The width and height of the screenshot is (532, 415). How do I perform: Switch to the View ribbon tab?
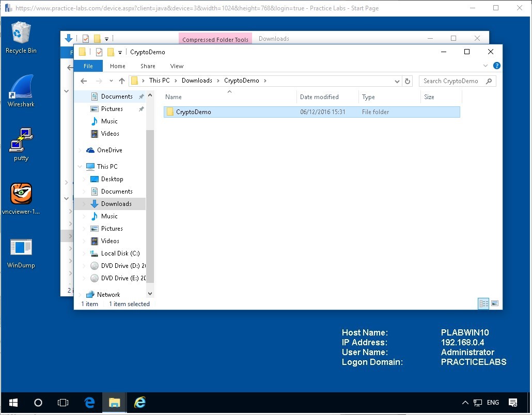177,66
